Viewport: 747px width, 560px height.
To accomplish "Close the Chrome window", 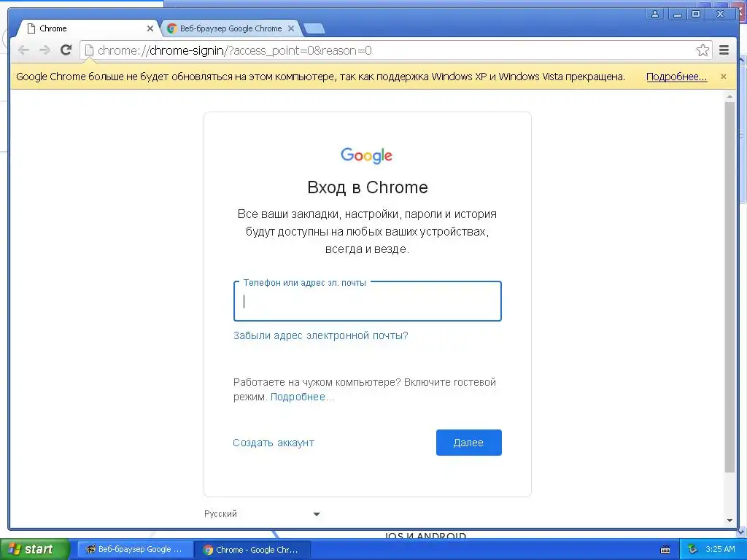I will pyautogui.click(x=720, y=14).
